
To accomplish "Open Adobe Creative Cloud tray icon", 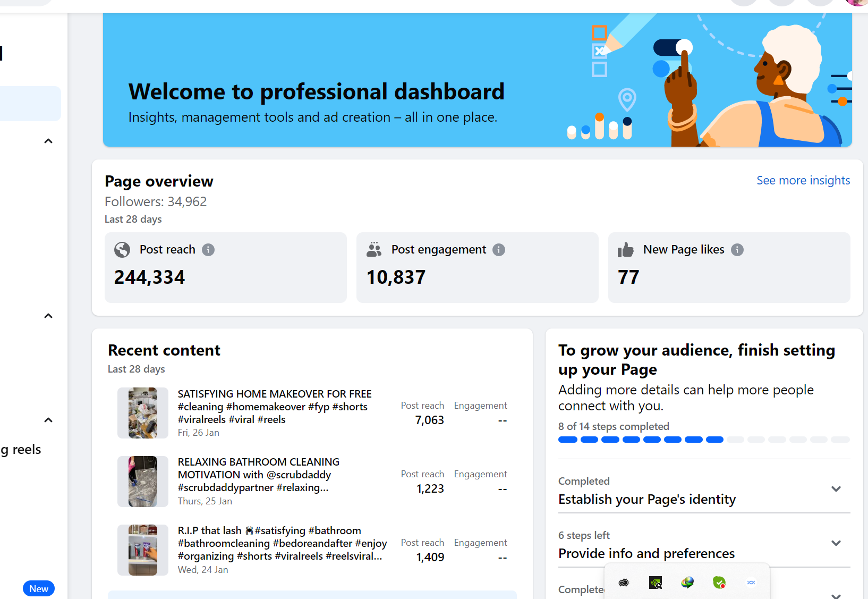I will click(x=624, y=583).
